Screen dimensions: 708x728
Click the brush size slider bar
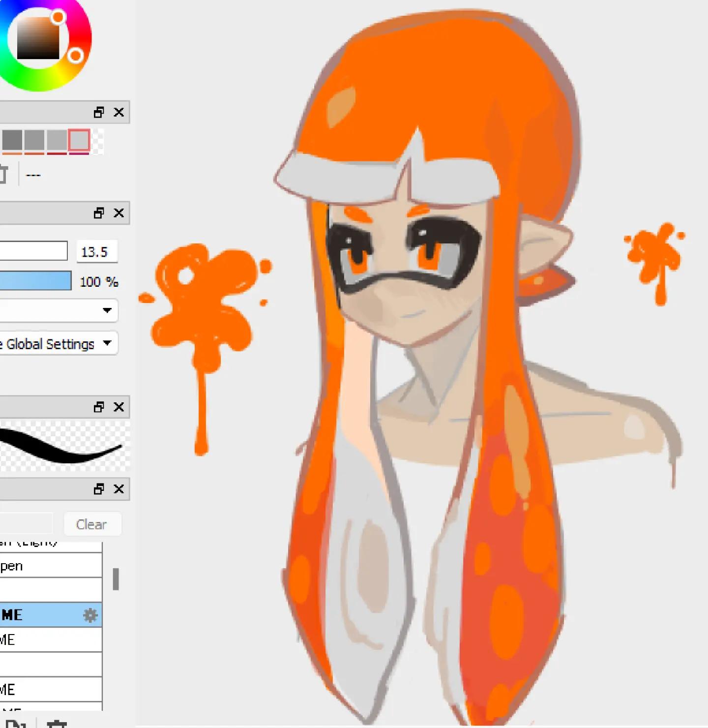coord(33,251)
